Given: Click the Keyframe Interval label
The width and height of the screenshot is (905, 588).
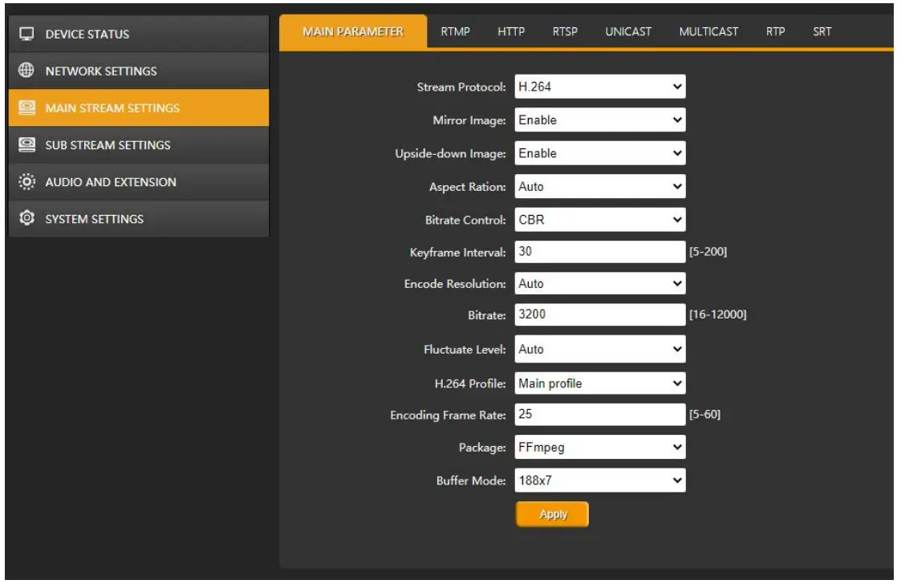Looking at the screenshot, I should tap(457, 252).
